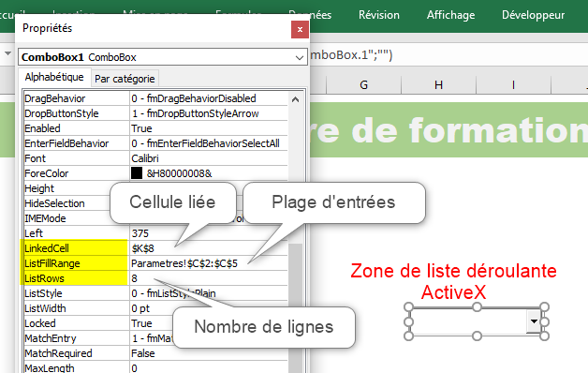Click the DropButtonStyle value fmDropButtonStyleArrow
Viewport: 588px width, 373px height.
[x=195, y=113]
